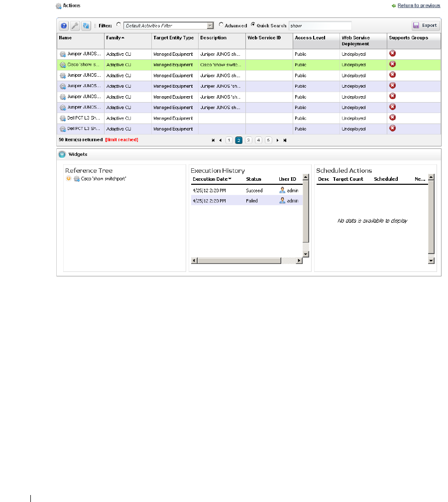Click gear icon of the last Dell PCT L3 row

tap(63, 129)
